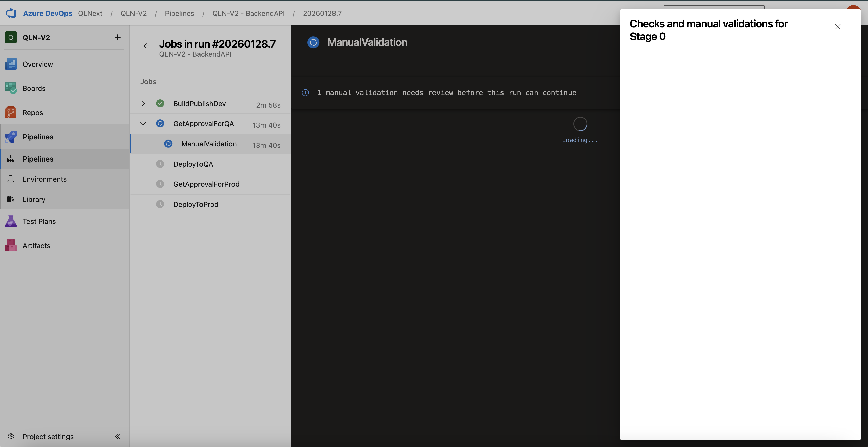
Task: Click the Test Plans flask icon
Action: click(x=11, y=221)
